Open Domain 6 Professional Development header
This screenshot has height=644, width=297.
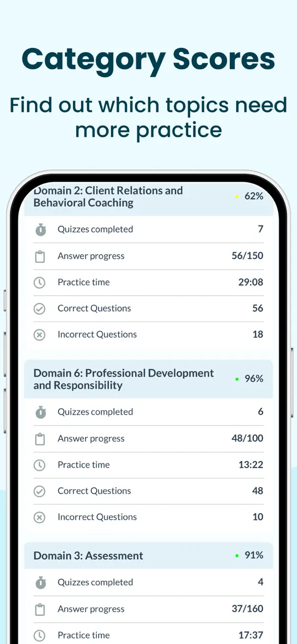[148, 379]
